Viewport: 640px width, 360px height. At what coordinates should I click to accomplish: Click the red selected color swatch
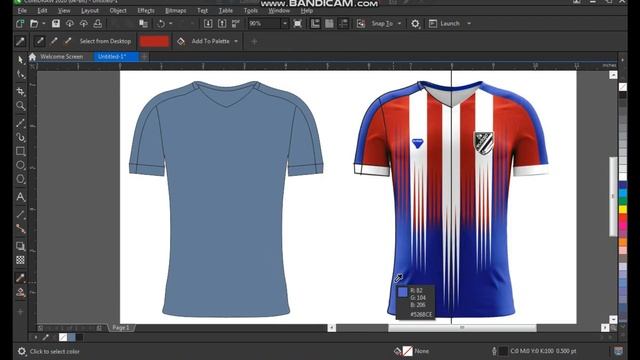point(154,41)
